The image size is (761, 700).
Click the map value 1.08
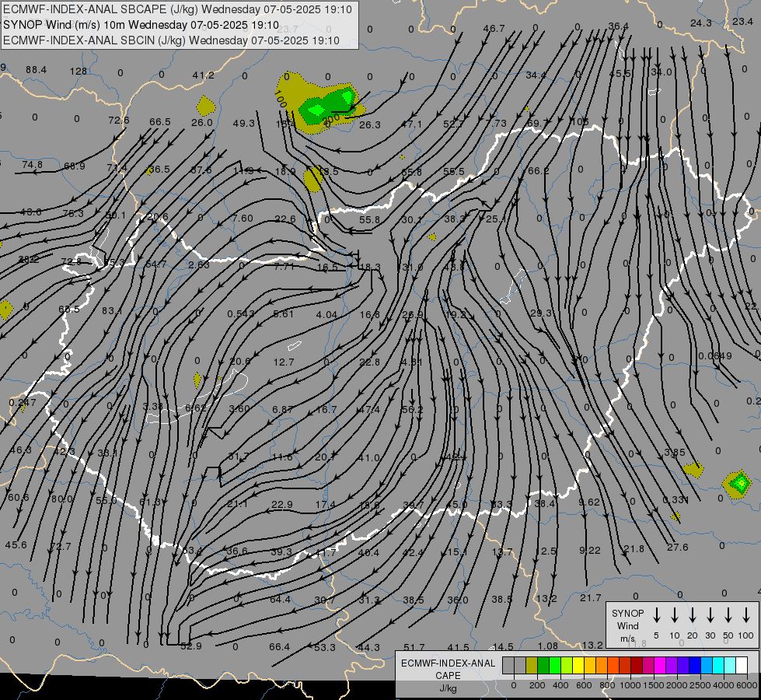[x=548, y=646]
